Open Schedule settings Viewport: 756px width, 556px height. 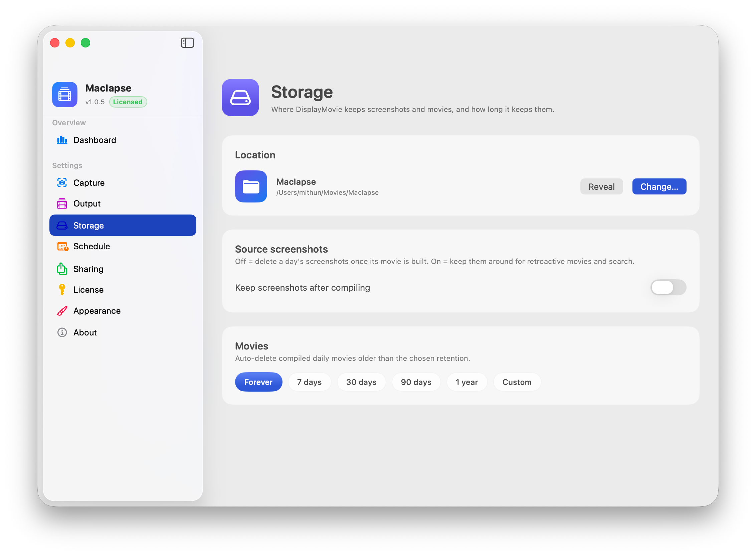[123, 246]
